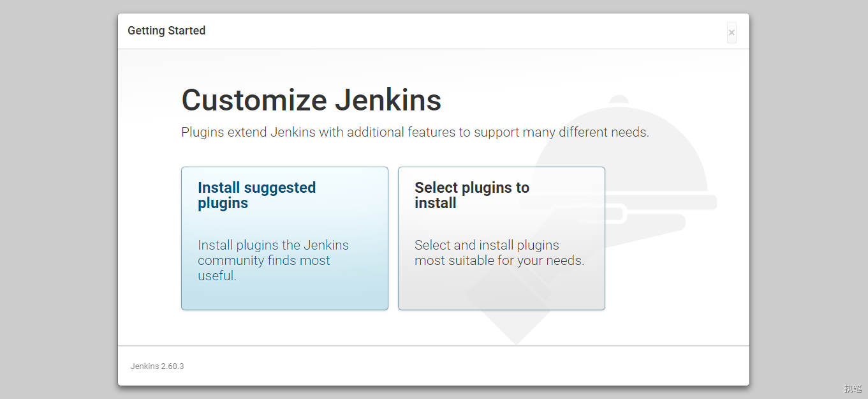Click the 'Plugins extend Jenkins' subtitle text
This screenshot has height=399, width=868.
[415, 133]
